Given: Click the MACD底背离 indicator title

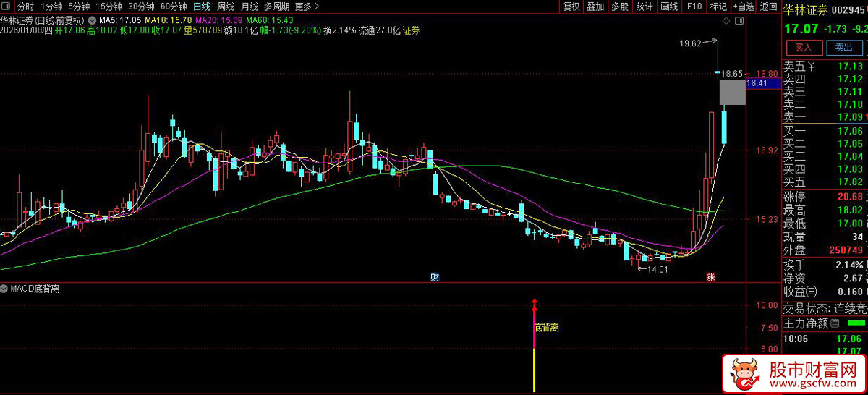Looking at the screenshot, I should click(35, 289).
